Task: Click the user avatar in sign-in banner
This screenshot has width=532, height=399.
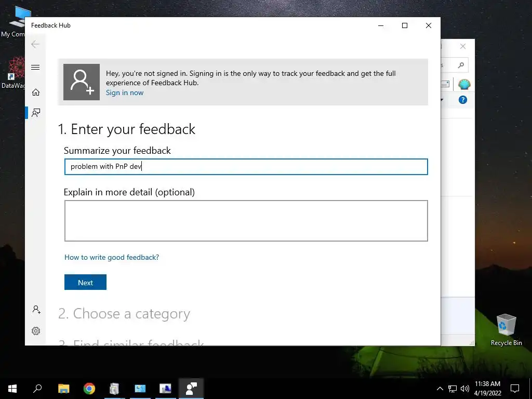Action: [82, 82]
